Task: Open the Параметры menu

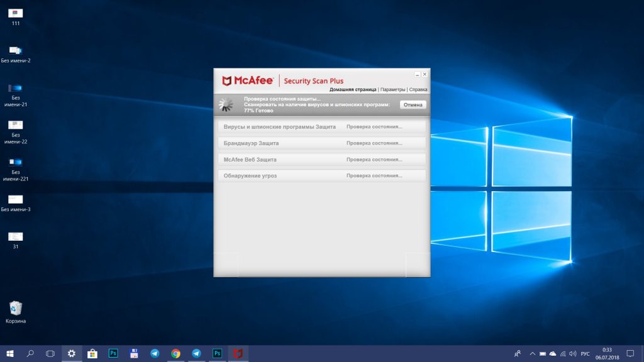Action: (x=392, y=89)
